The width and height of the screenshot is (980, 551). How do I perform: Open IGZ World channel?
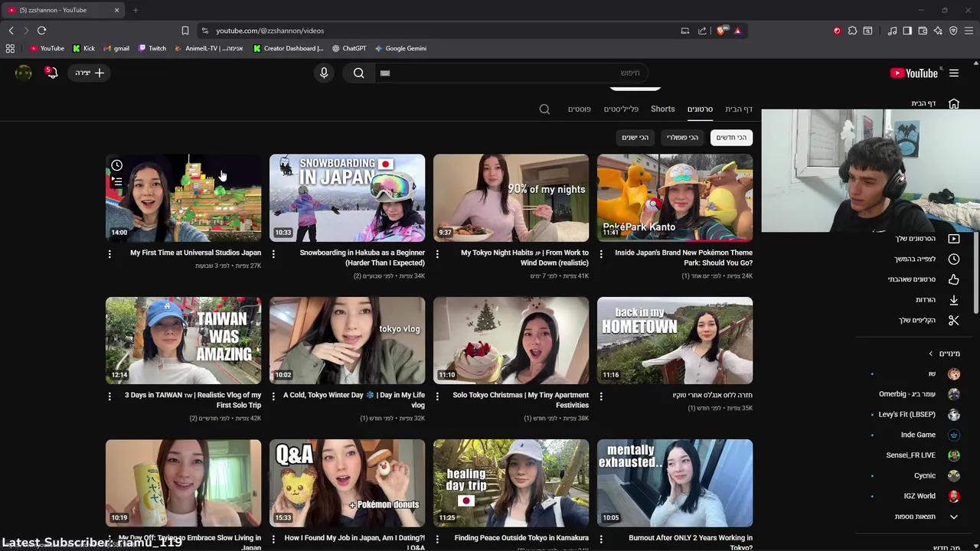coord(931,496)
